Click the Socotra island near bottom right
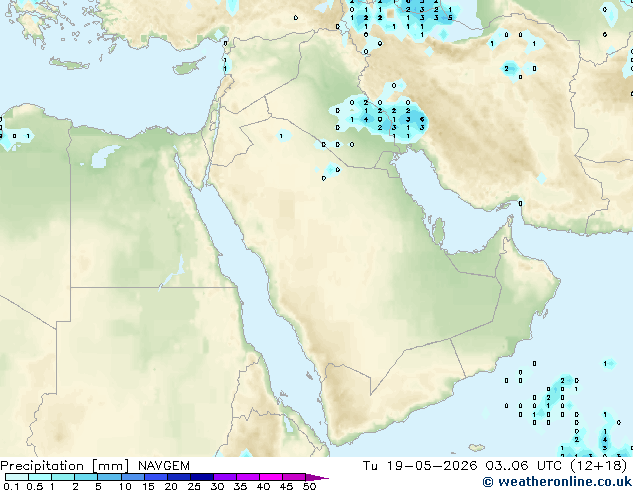Image resolution: width=634 pixels, height=490 pixels. pyautogui.click(x=477, y=448)
